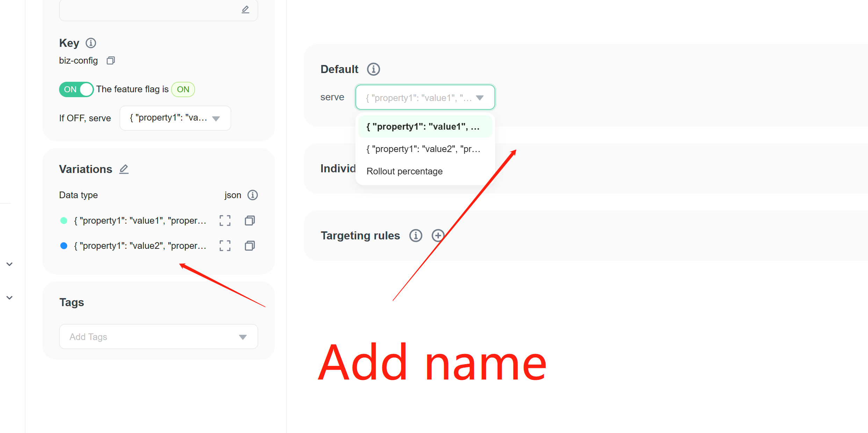
Task: Click the edit pencil in the top field
Action: (x=245, y=9)
